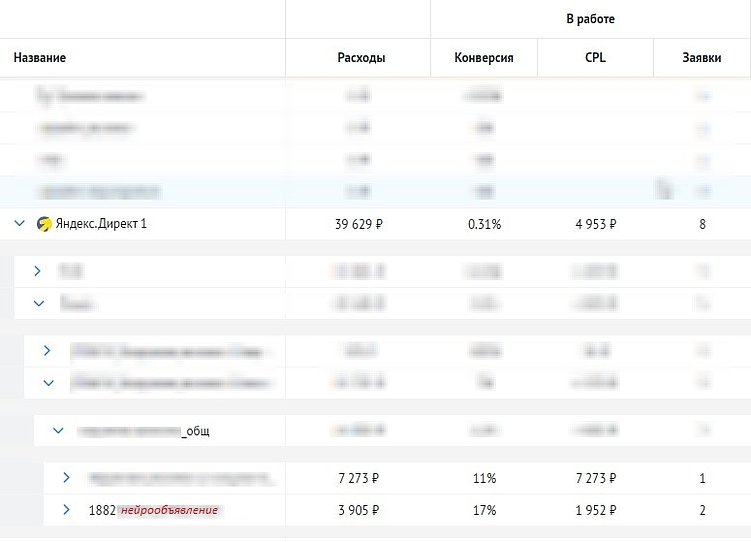Image resolution: width=751 pixels, height=542 pixels.
Task: Expand the 1882 нейрообъявление row
Action: [67, 510]
